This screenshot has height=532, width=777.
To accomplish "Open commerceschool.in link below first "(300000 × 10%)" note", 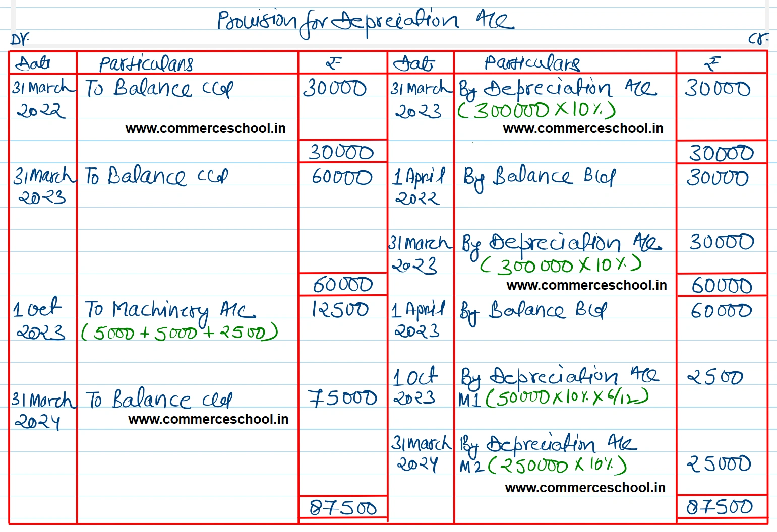I will click(x=583, y=128).
